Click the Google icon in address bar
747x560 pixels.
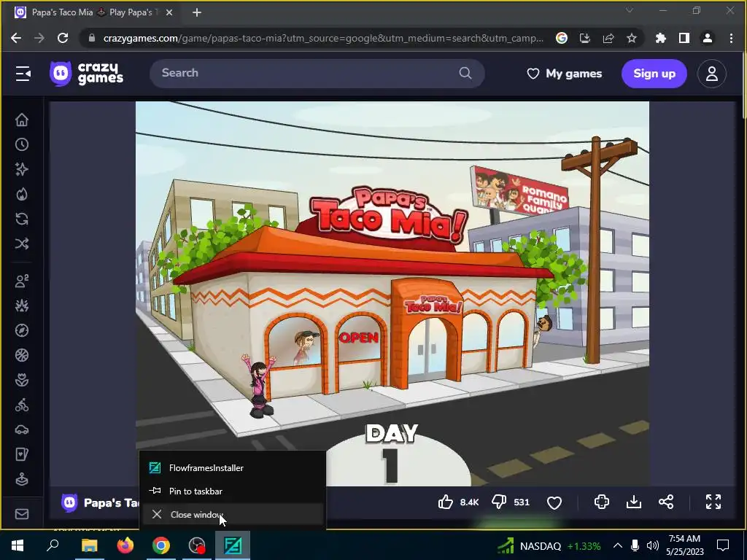pyautogui.click(x=562, y=38)
